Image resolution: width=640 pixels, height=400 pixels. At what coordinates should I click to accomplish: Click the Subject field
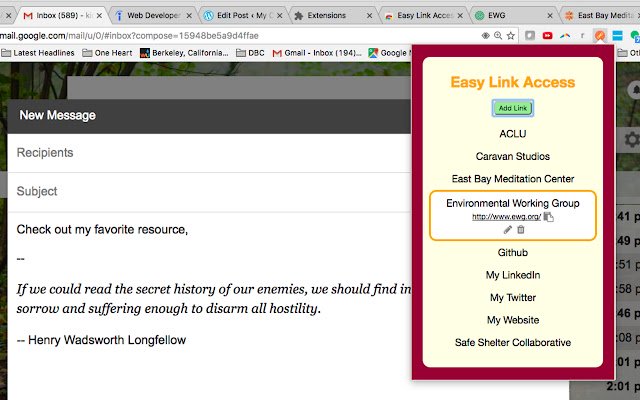(x=209, y=191)
